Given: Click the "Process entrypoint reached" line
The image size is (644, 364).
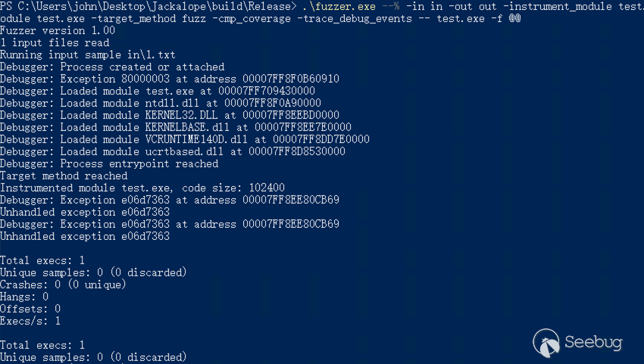Looking at the screenshot, I should (x=109, y=163).
